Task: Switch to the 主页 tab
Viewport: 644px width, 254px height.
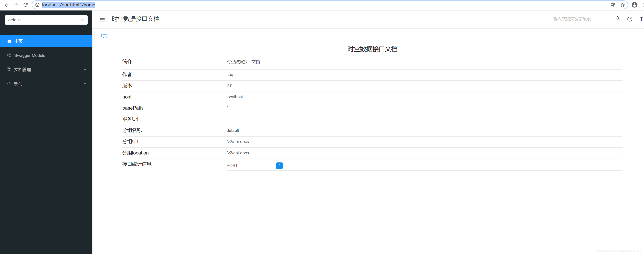Action: [103, 36]
